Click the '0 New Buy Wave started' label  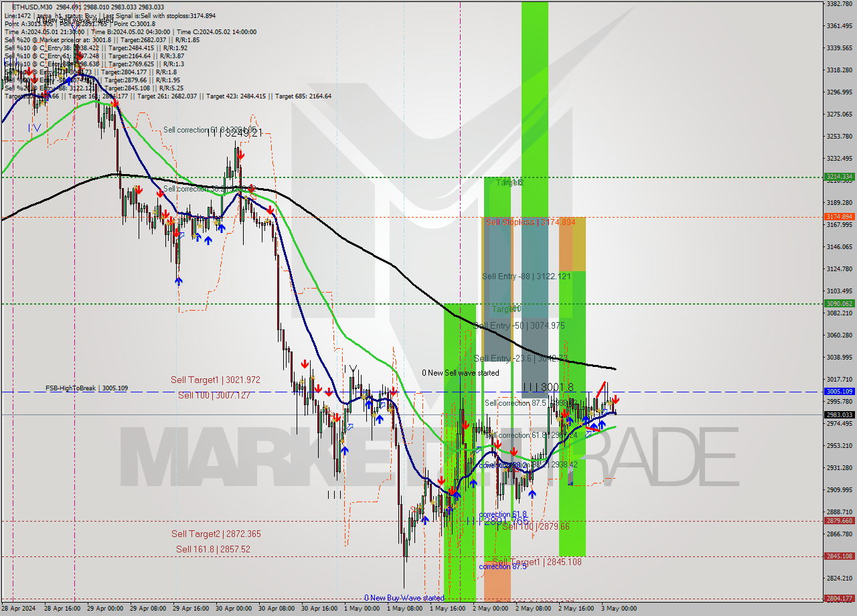pos(404,598)
